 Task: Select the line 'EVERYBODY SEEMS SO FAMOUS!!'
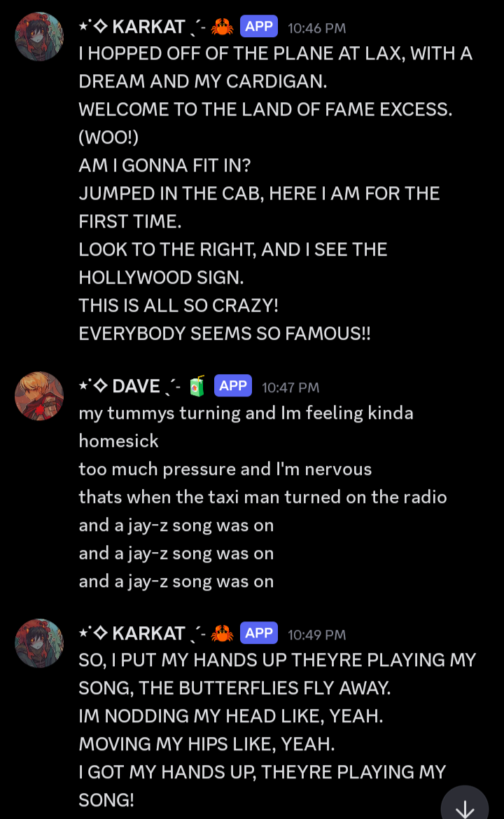[x=224, y=333]
